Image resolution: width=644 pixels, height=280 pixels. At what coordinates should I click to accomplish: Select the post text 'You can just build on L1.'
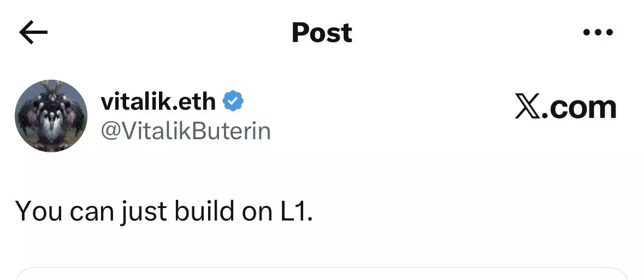click(x=164, y=211)
